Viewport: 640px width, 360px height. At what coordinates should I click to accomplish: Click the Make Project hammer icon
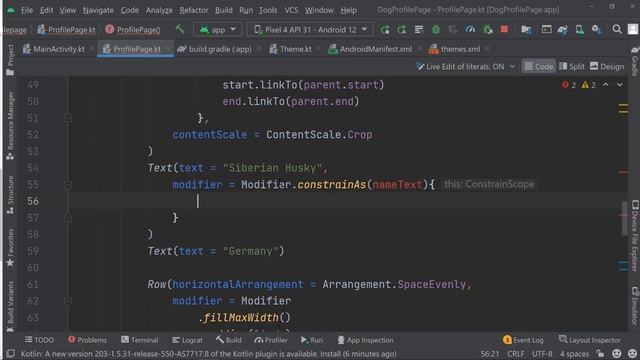tap(180, 29)
